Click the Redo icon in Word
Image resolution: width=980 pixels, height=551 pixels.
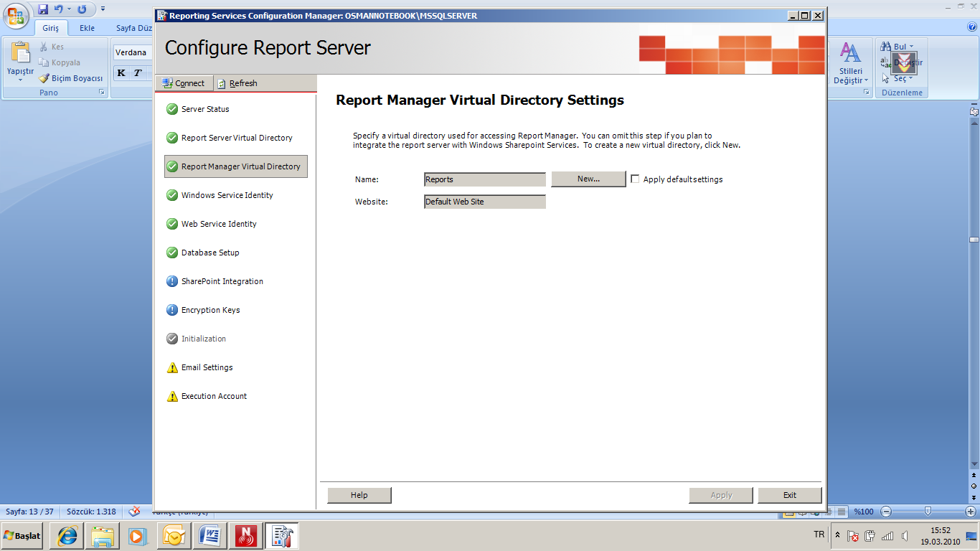point(82,9)
